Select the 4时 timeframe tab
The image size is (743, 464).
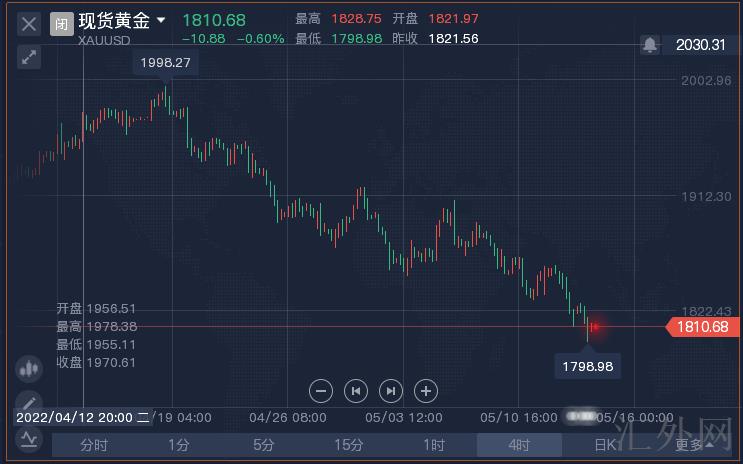(x=519, y=445)
